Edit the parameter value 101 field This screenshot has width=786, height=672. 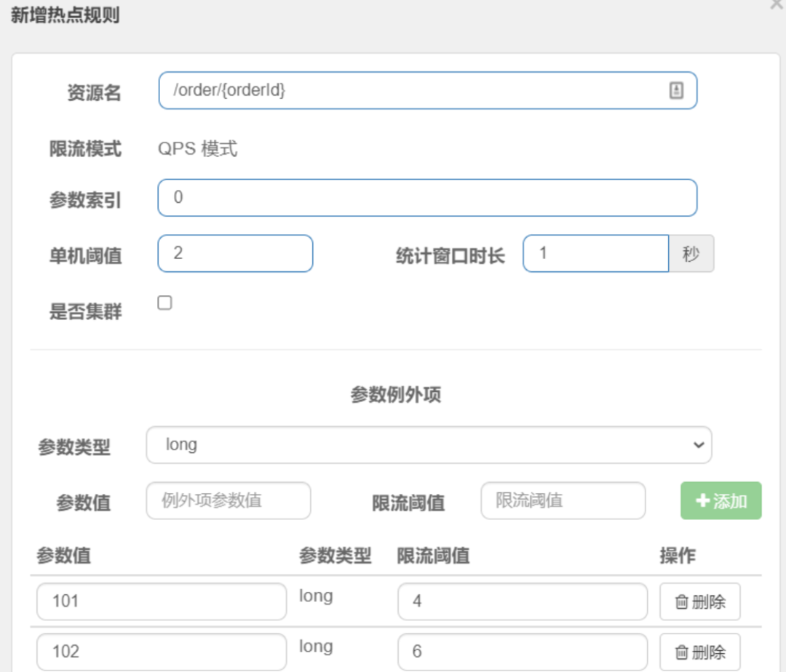pyautogui.click(x=162, y=601)
